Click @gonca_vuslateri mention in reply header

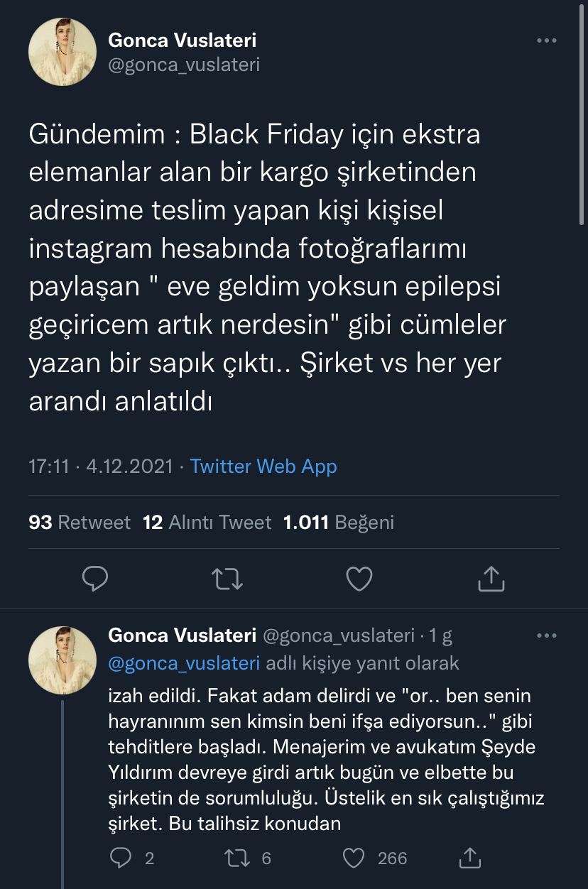(x=184, y=663)
